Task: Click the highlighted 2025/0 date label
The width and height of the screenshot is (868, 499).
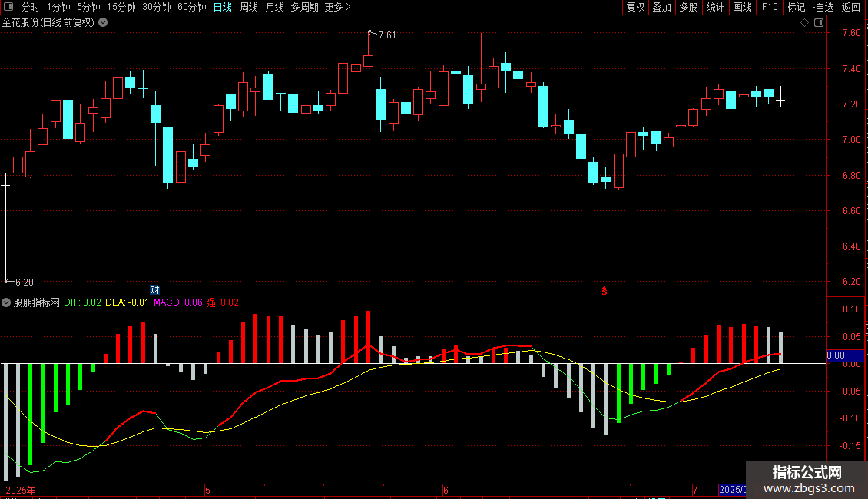Action: (x=732, y=490)
